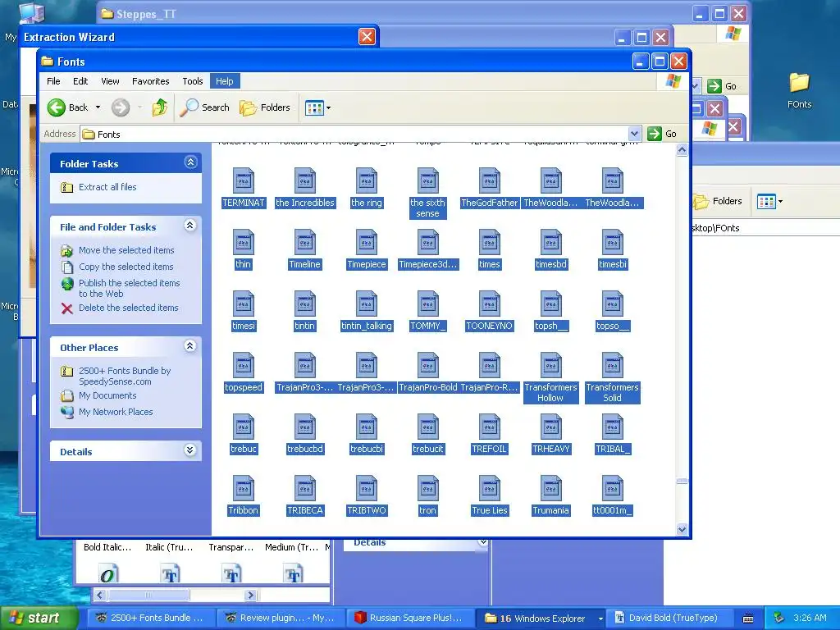Collapse the Other Places panel
This screenshot has height=630, width=840.
pyautogui.click(x=190, y=346)
